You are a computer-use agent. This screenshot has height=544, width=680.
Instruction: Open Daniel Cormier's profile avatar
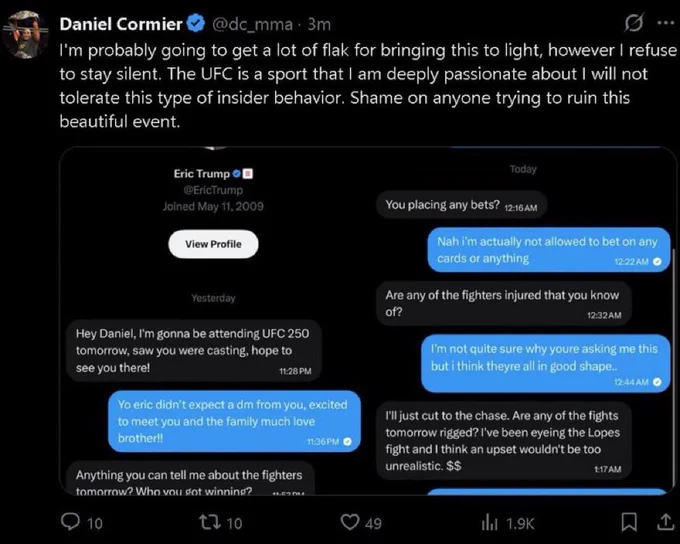coord(26,34)
